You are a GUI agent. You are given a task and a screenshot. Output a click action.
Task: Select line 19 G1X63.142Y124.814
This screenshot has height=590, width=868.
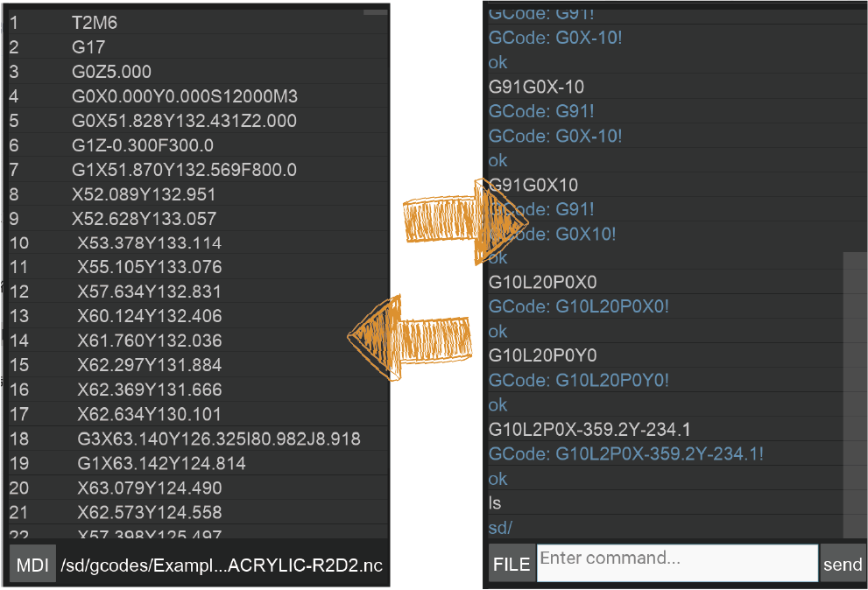198,463
